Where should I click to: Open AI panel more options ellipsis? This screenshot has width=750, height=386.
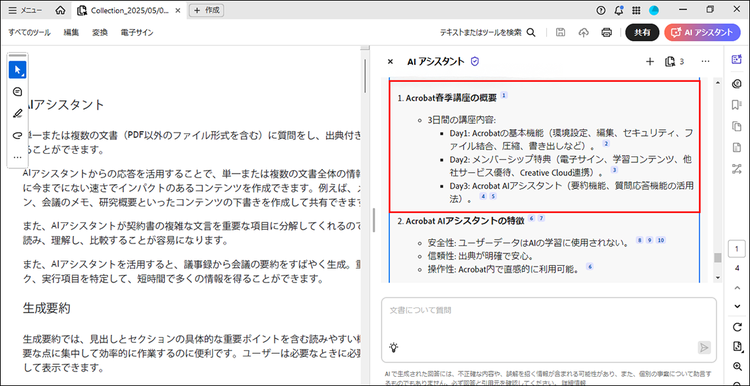tap(705, 61)
